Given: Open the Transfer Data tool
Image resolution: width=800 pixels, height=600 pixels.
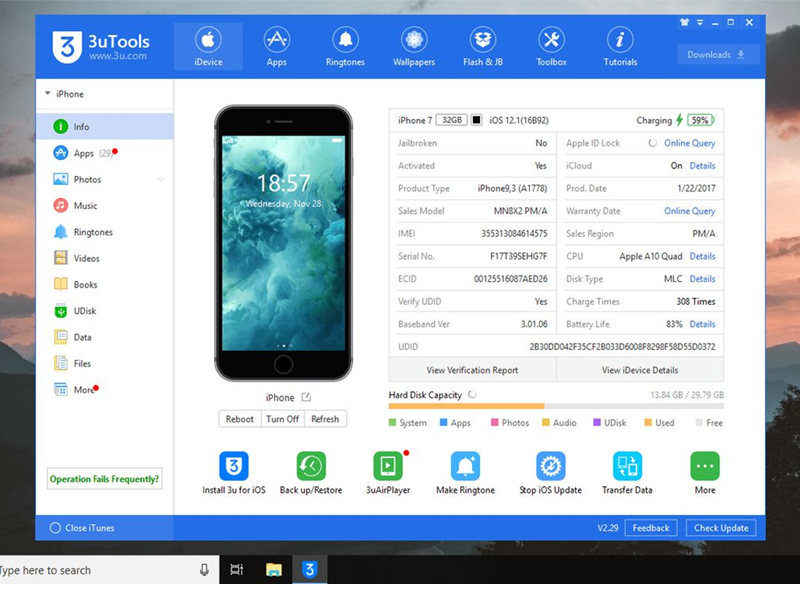Looking at the screenshot, I should pos(627,466).
